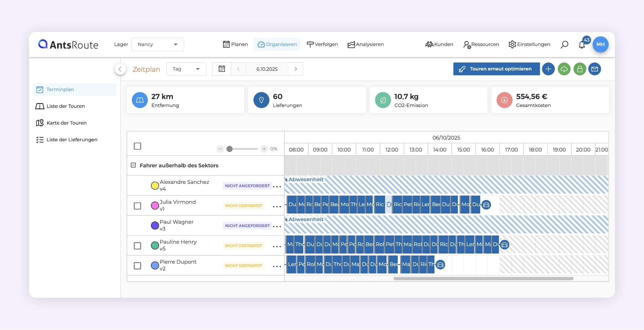Go to the Verfolgen tab
This screenshot has width=644, height=330.
pos(322,44)
